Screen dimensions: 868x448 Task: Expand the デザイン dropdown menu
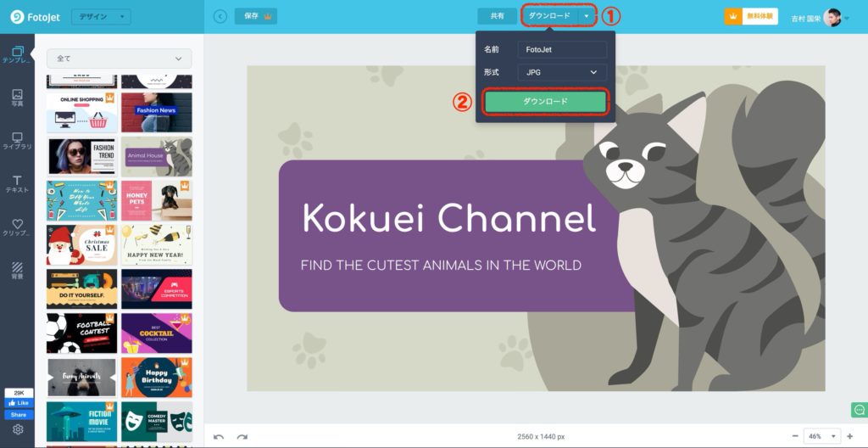point(101,16)
